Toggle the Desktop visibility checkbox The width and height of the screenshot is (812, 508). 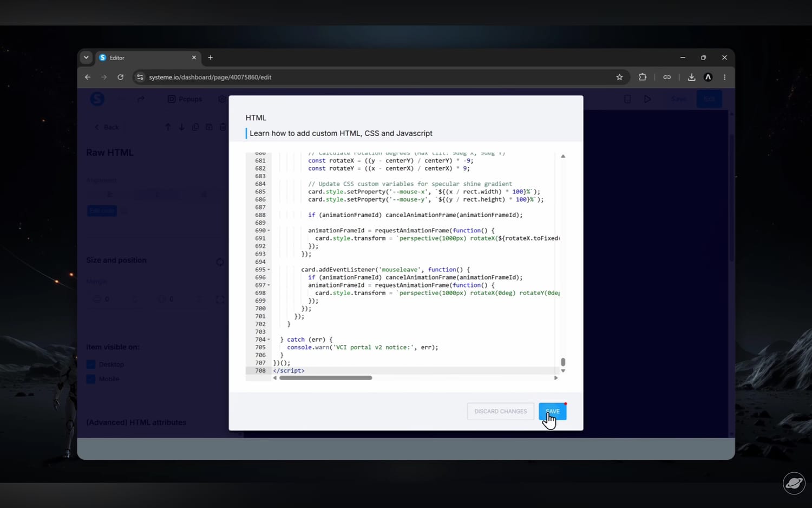click(x=91, y=364)
